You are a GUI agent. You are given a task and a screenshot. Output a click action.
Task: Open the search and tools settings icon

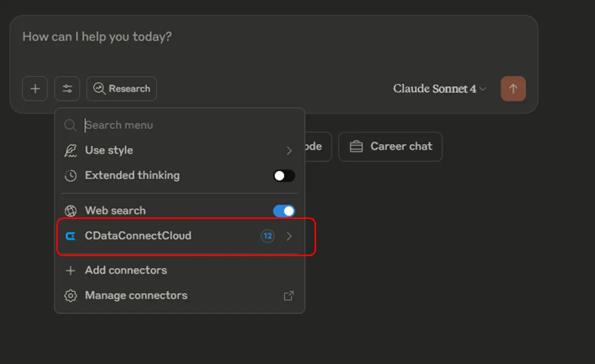tap(67, 89)
